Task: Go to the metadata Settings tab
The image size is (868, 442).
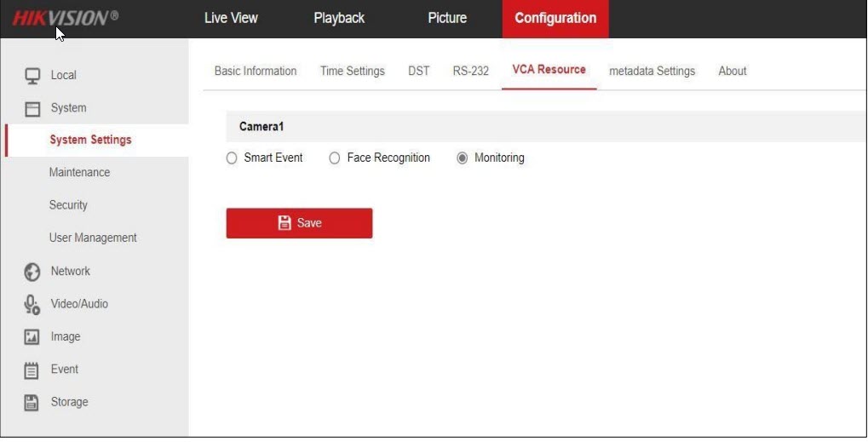Action: click(x=652, y=72)
